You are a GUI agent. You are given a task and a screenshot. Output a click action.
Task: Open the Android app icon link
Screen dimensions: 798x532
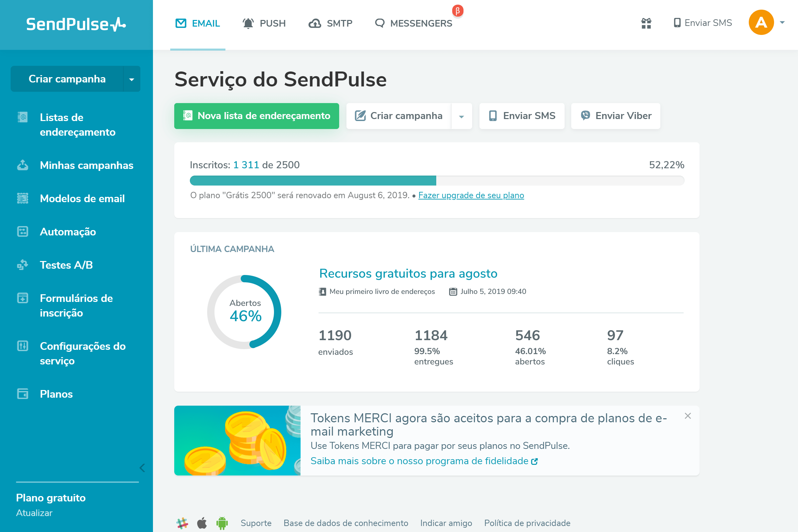222,523
